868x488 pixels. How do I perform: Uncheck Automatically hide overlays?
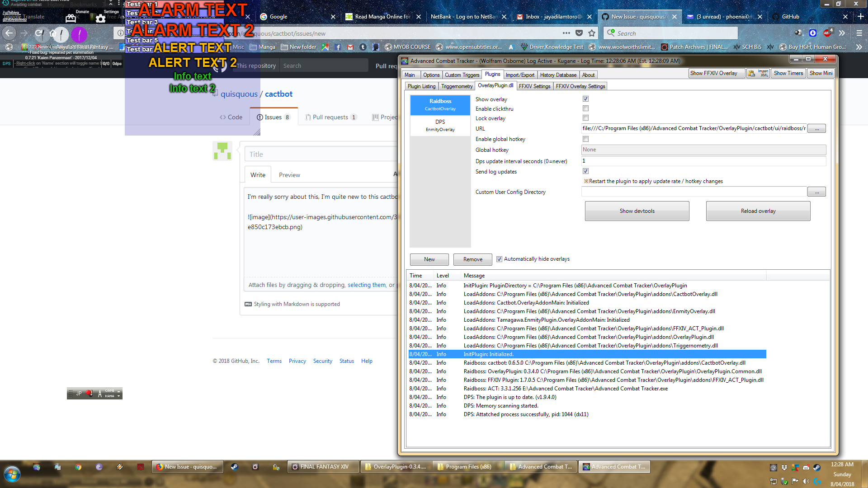click(499, 259)
